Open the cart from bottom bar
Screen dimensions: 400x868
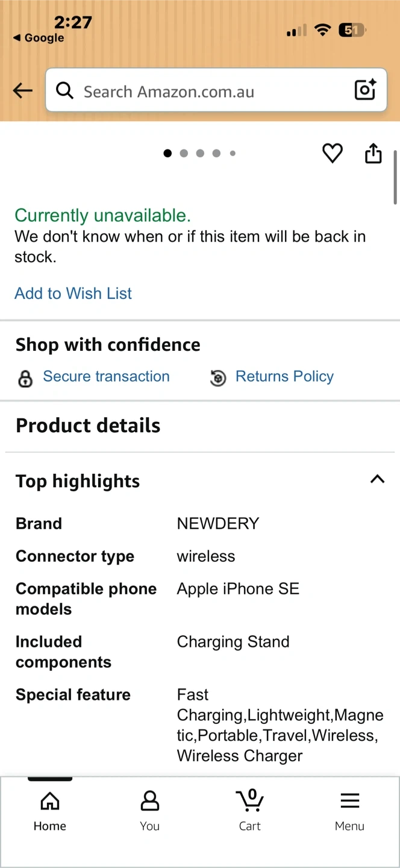coord(249,810)
